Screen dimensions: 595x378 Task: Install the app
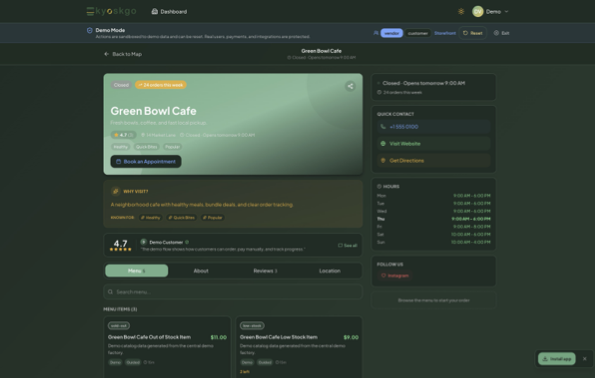(557, 359)
